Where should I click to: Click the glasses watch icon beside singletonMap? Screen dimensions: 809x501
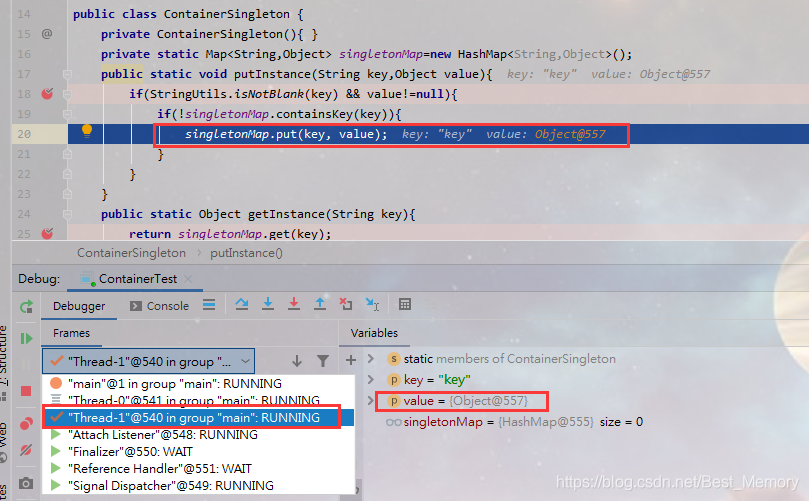(x=394, y=422)
